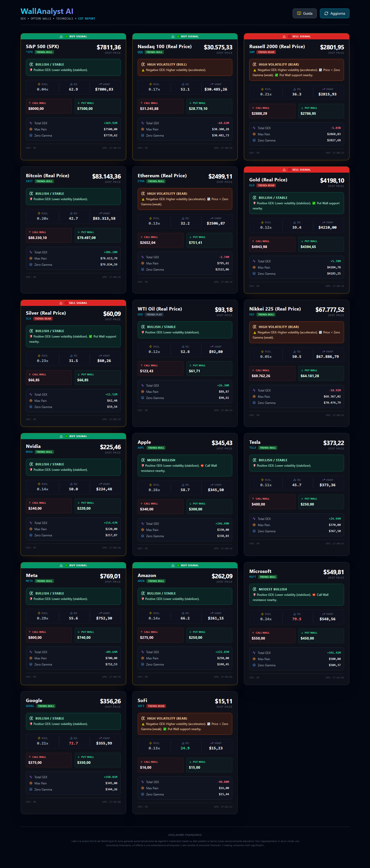Click the Put Wall down-arrow icon in Silver card
The image size is (370, 868).
coord(78,374)
